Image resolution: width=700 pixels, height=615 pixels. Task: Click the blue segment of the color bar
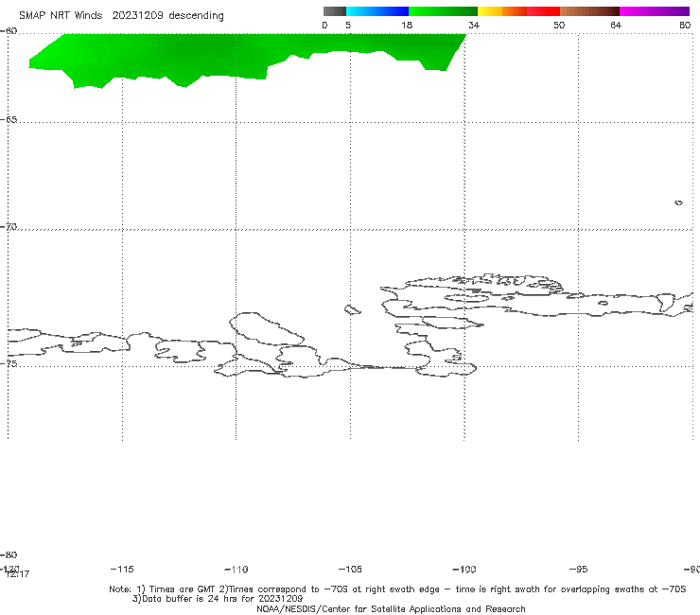pyautogui.click(x=377, y=11)
